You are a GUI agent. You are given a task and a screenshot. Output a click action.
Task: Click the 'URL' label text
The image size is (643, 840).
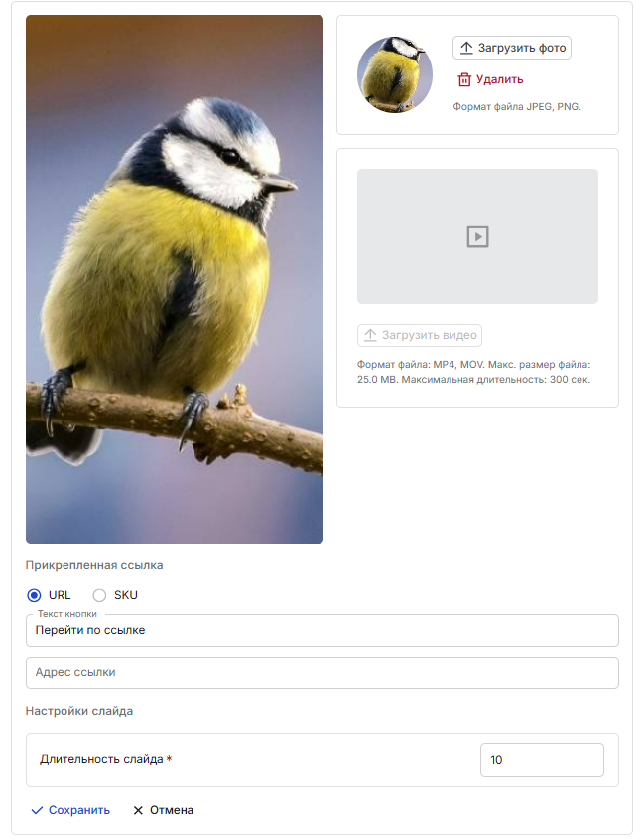(60, 595)
